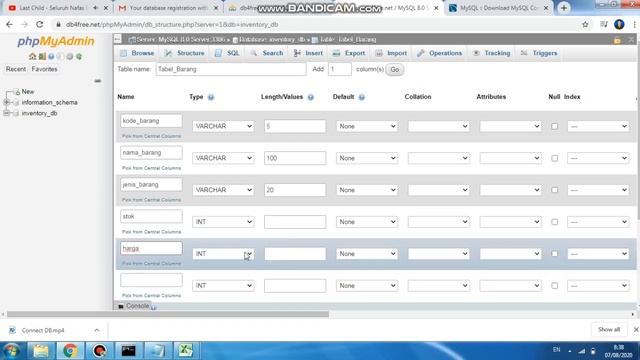Open Excel from taskbar
640x360 pixels.
186,351
